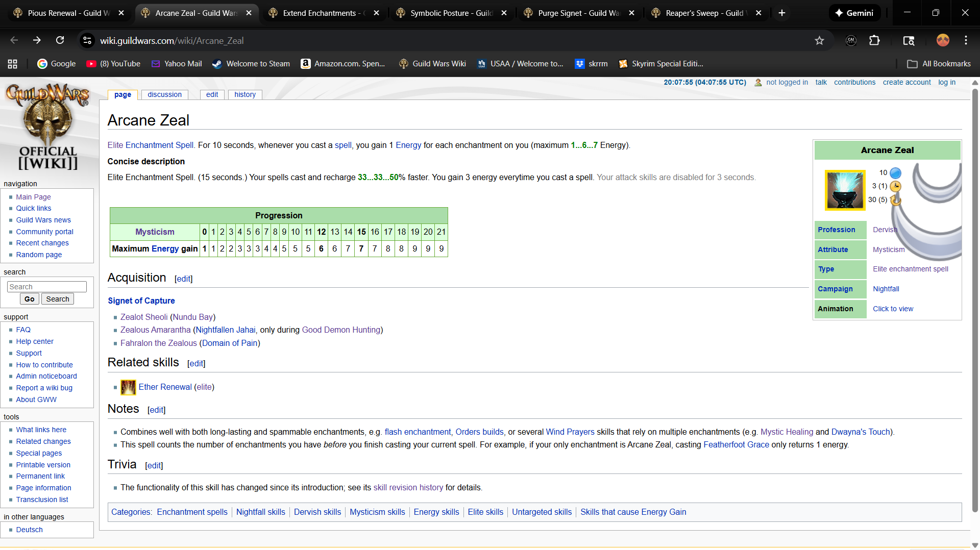The width and height of the screenshot is (980, 550).
Task: Open the skill revision history link
Action: point(408,488)
